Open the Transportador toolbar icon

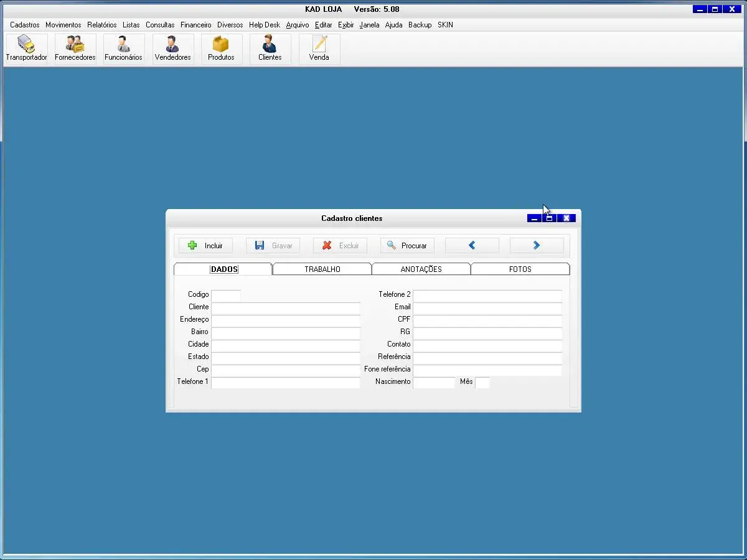27,49
